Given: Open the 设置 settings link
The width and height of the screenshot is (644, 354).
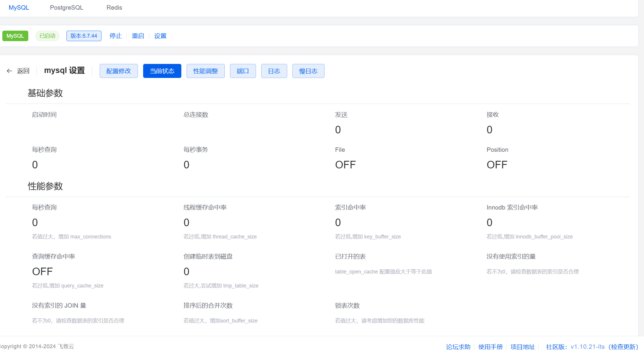Looking at the screenshot, I should [x=160, y=36].
